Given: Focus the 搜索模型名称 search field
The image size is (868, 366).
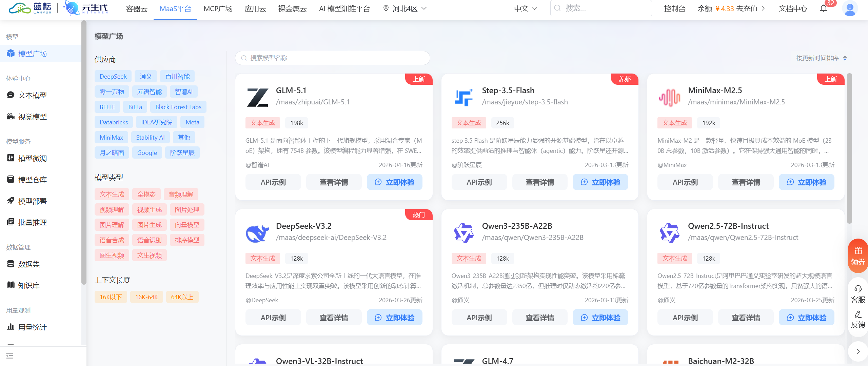Looking at the screenshot, I should [x=333, y=58].
